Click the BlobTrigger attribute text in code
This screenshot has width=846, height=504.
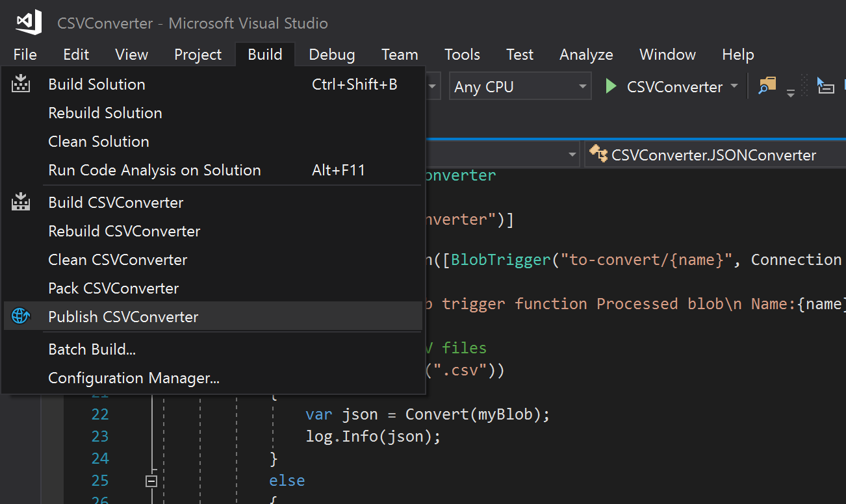tap(501, 260)
